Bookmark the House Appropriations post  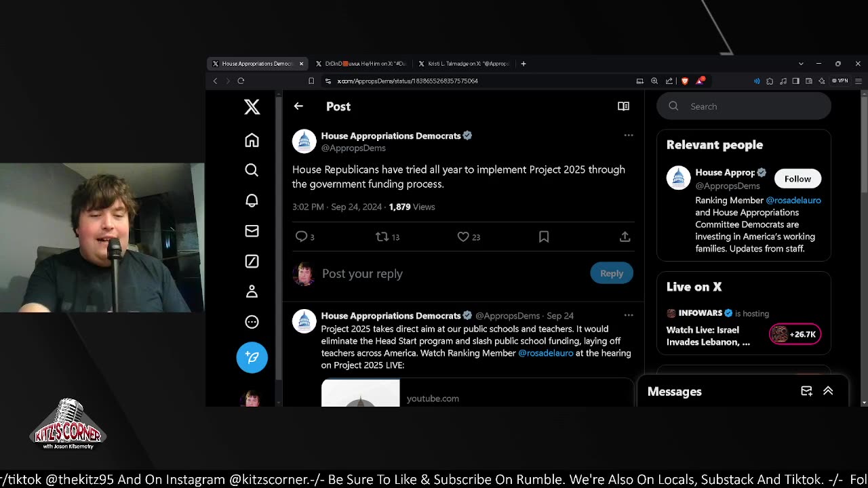point(544,237)
